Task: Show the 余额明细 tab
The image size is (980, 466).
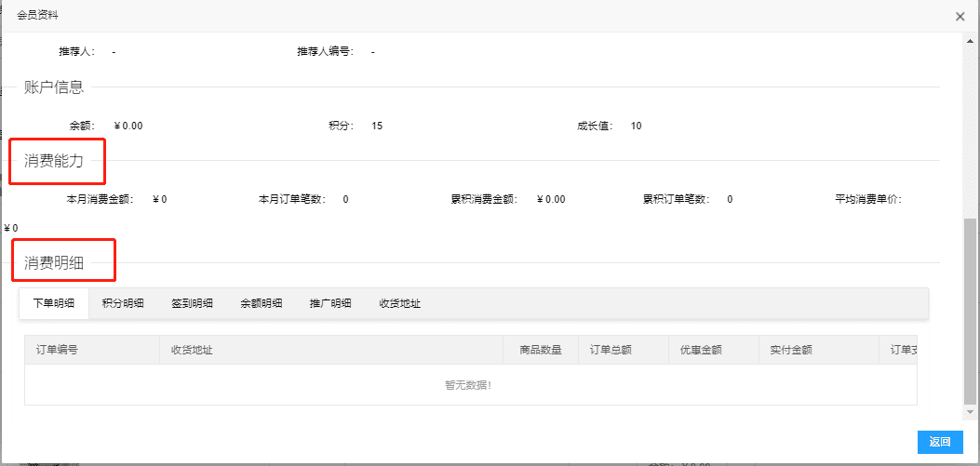Action: [x=262, y=303]
